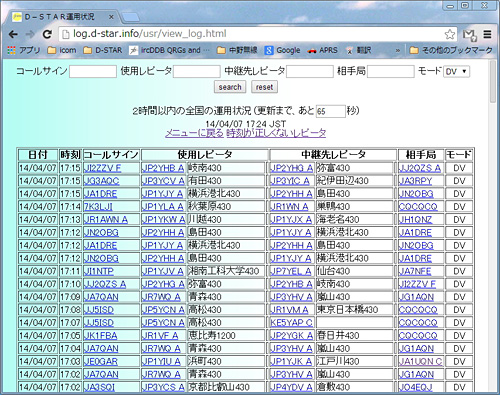Open callsign link 7K3LJI
The height and width of the screenshot is (395, 500).
click(98, 207)
